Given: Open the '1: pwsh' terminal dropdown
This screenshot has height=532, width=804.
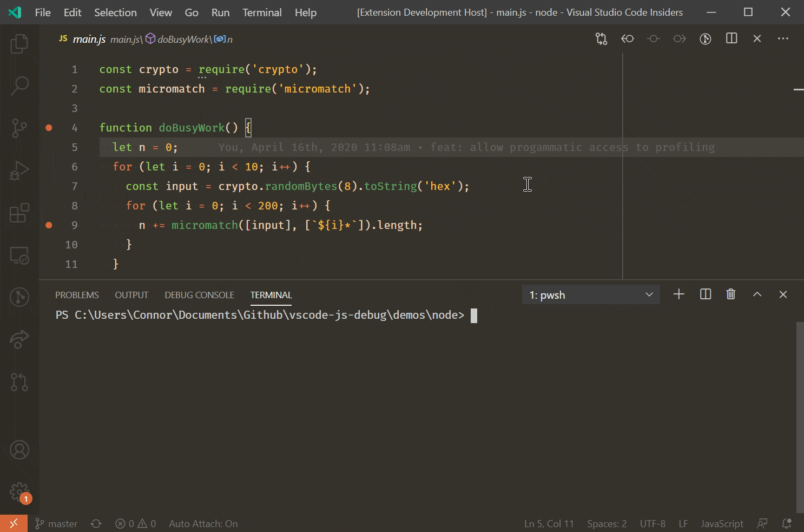Looking at the screenshot, I should click(x=591, y=294).
